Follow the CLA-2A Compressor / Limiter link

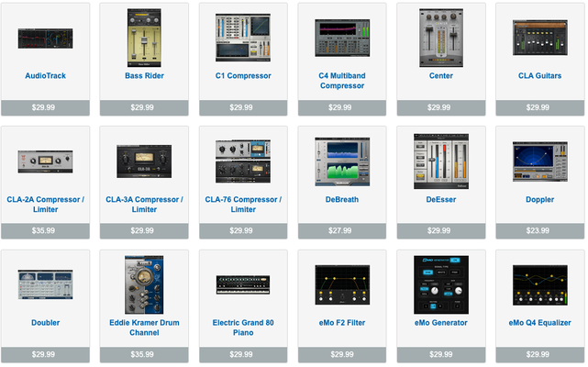pos(45,205)
